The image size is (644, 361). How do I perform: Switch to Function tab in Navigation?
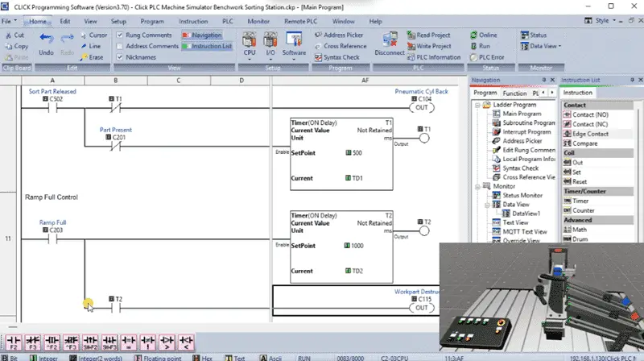(514, 93)
